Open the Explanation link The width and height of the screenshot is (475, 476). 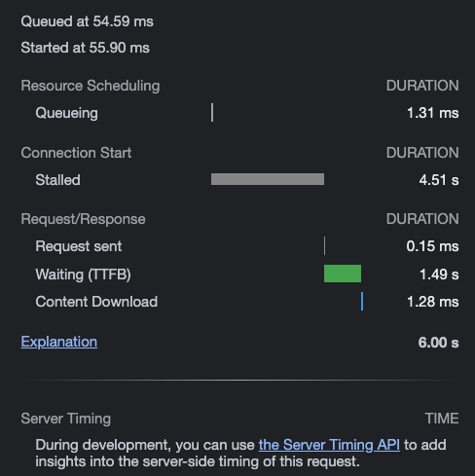[59, 342]
